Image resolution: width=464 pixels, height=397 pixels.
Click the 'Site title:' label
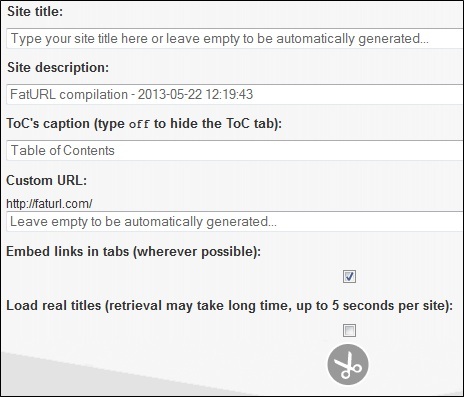[35, 12]
